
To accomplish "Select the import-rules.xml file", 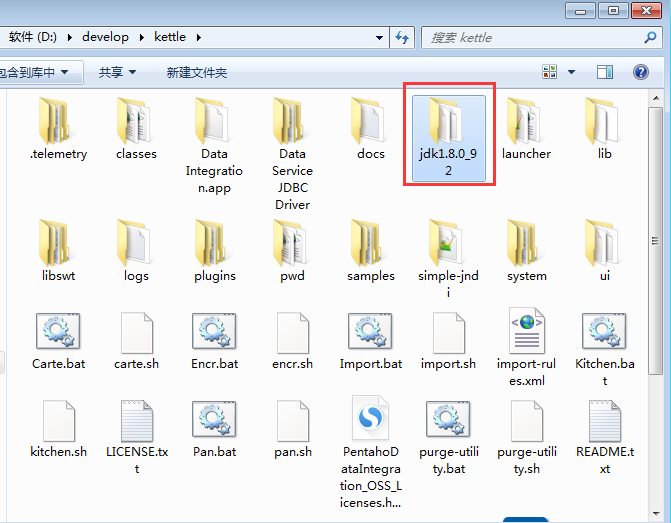I will [526, 348].
